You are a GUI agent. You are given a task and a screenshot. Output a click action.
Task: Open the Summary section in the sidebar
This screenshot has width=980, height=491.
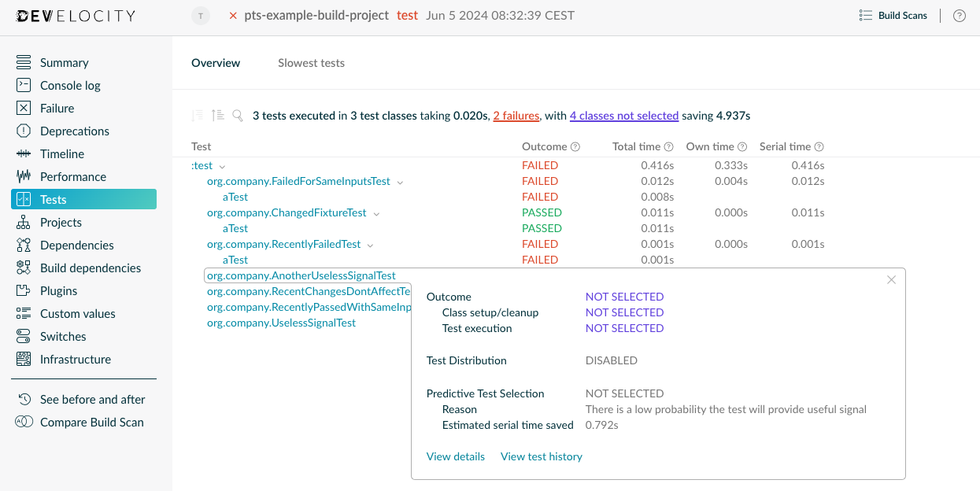(64, 62)
